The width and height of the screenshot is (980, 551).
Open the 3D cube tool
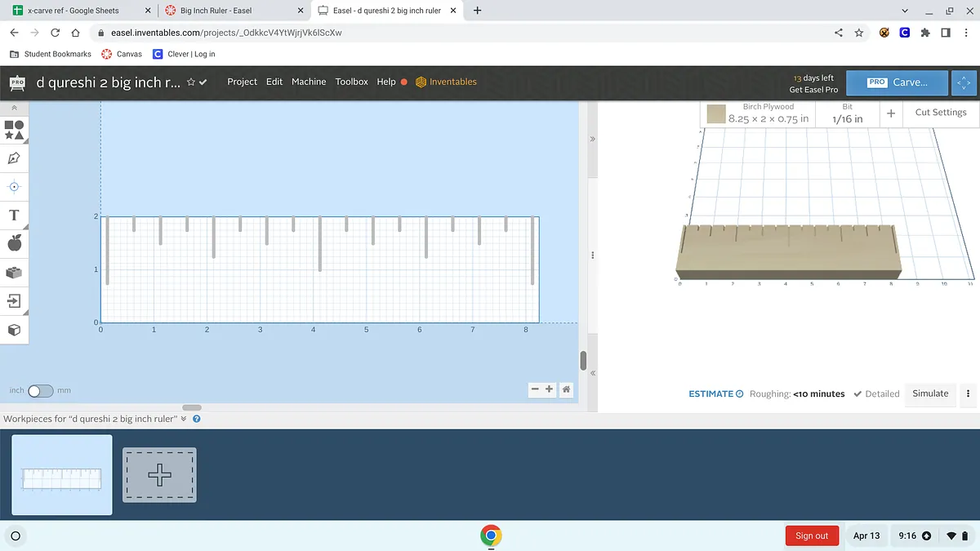point(14,330)
